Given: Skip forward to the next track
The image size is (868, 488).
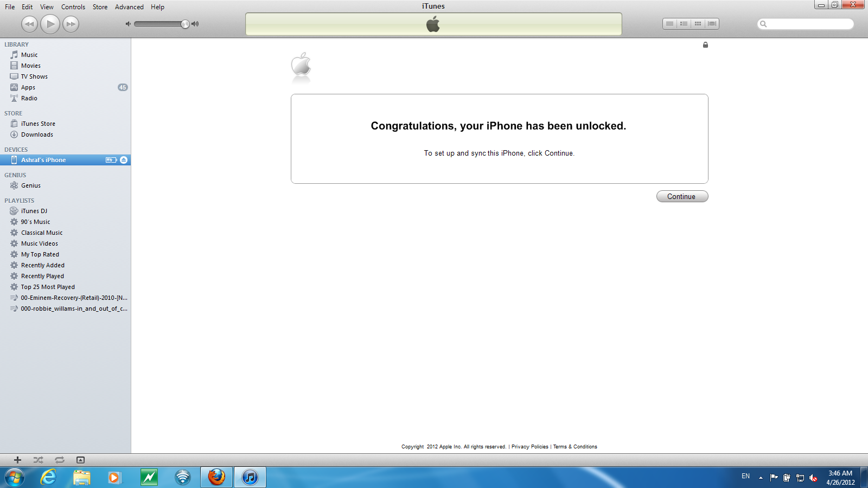Looking at the screenshot, I should coord(71,24).
